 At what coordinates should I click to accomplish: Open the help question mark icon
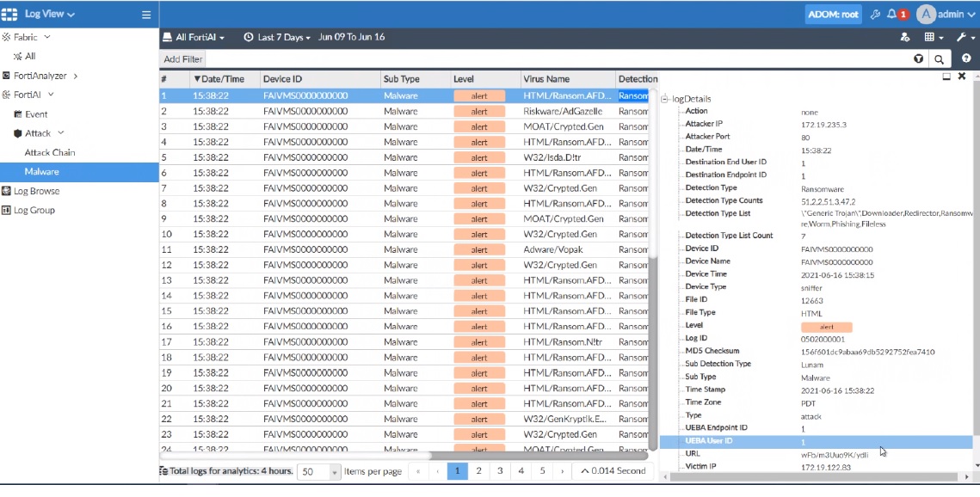point(966,59)
